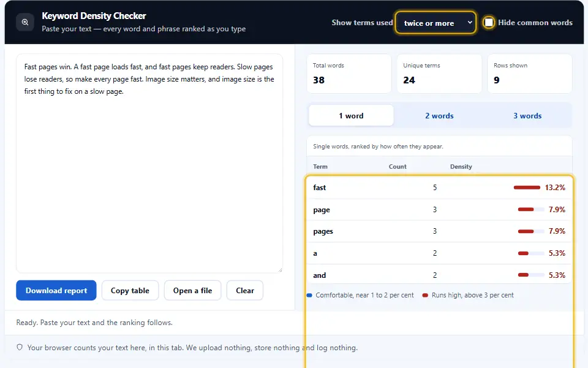Viewport: 588px width, 368px height.
Task: Click the red Runs high legend swatch
Action: (x=425, y=295)
